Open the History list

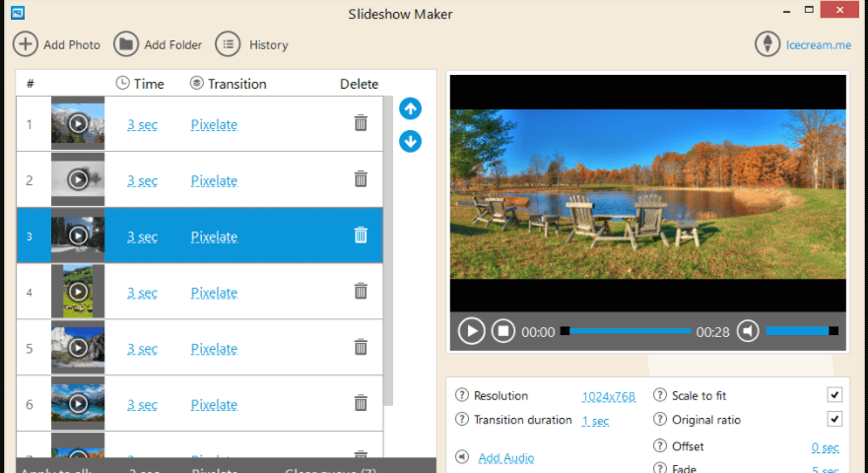coord(252,44)
